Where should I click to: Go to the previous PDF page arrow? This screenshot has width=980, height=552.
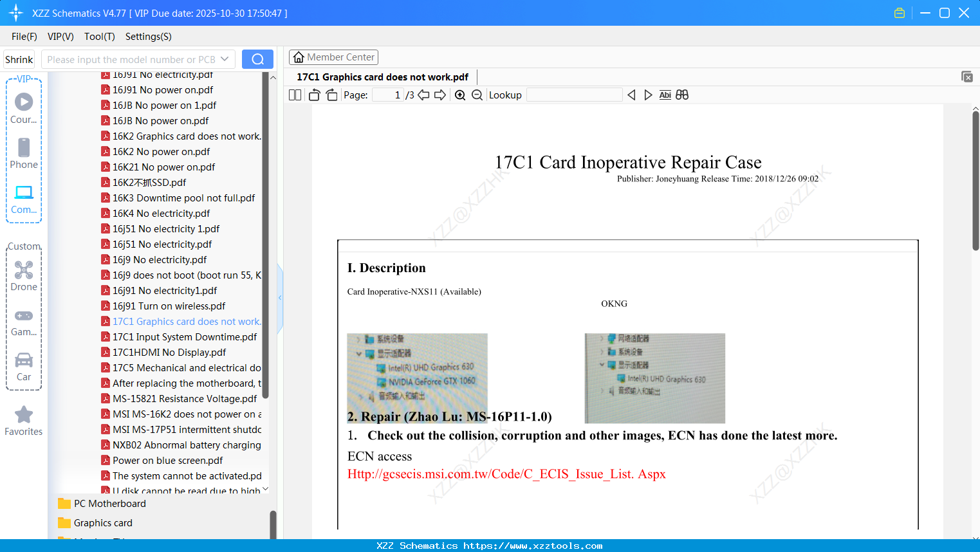[423, 95]
